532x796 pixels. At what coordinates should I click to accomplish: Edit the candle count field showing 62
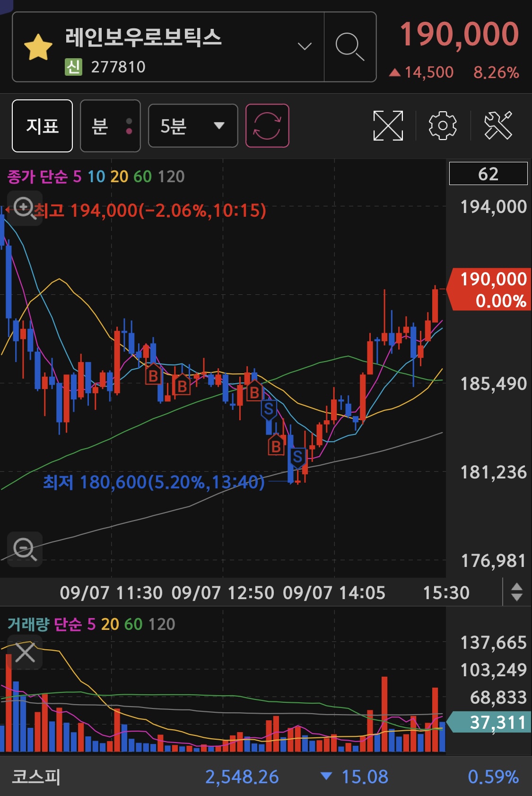pyautogui.click(x=488, y=174)
